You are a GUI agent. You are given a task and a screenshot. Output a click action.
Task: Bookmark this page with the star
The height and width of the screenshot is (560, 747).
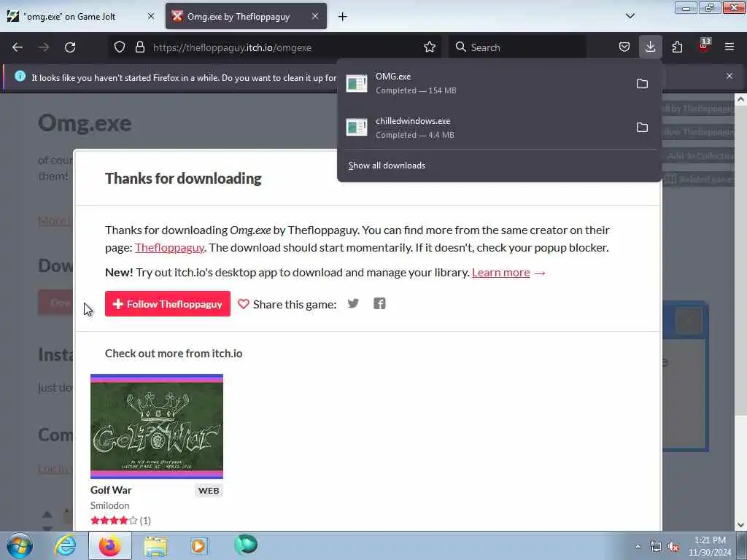[430, 47]
